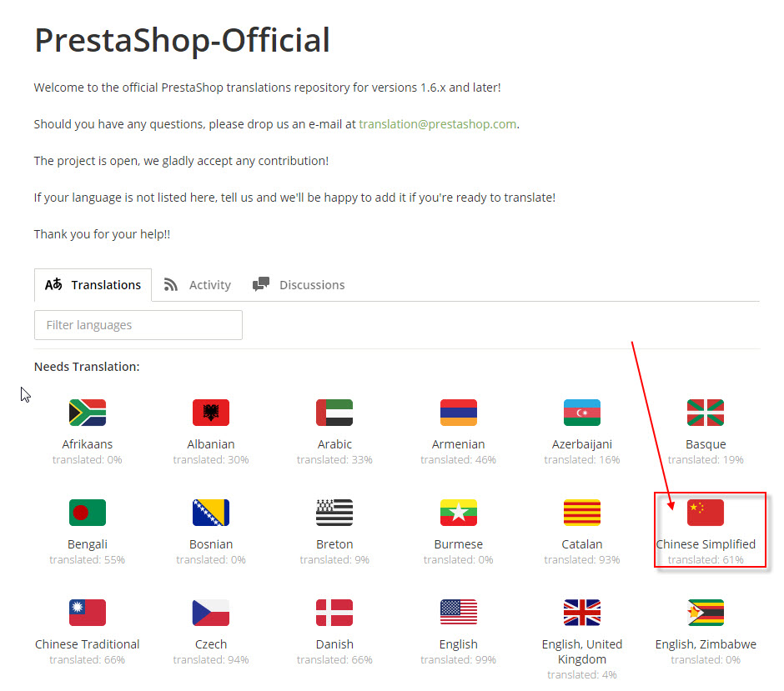Select the Translations tab
This screenshot has height=691, width=784.
click(x=93, y=285)
